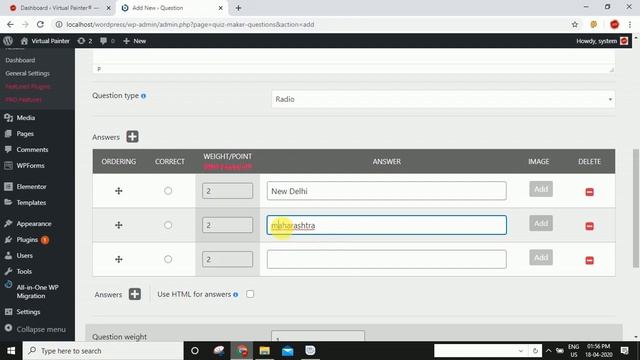640x360 pixels.
Task: Open the Question type Radio dropdown
Action: (443, 99)
